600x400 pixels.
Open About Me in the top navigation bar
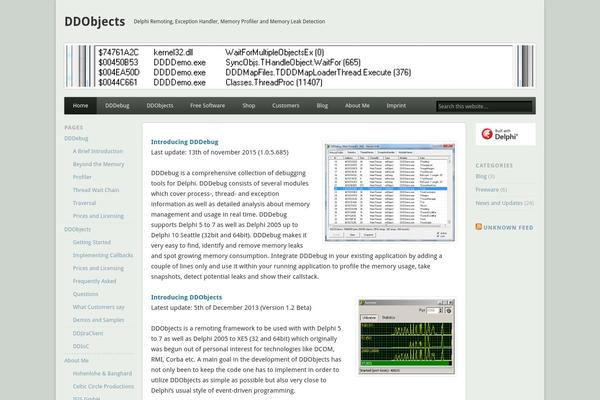pyautogui.click(x=357, y=106)
